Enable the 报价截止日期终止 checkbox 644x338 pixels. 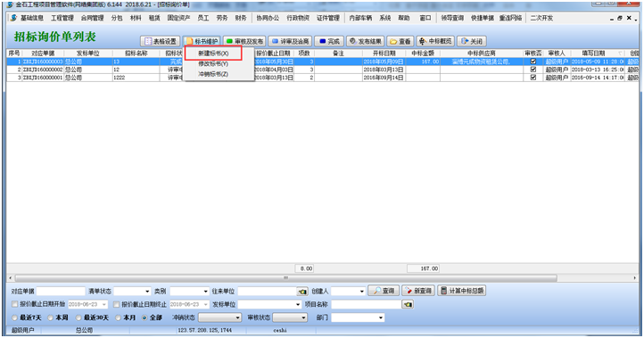(116, 304)
